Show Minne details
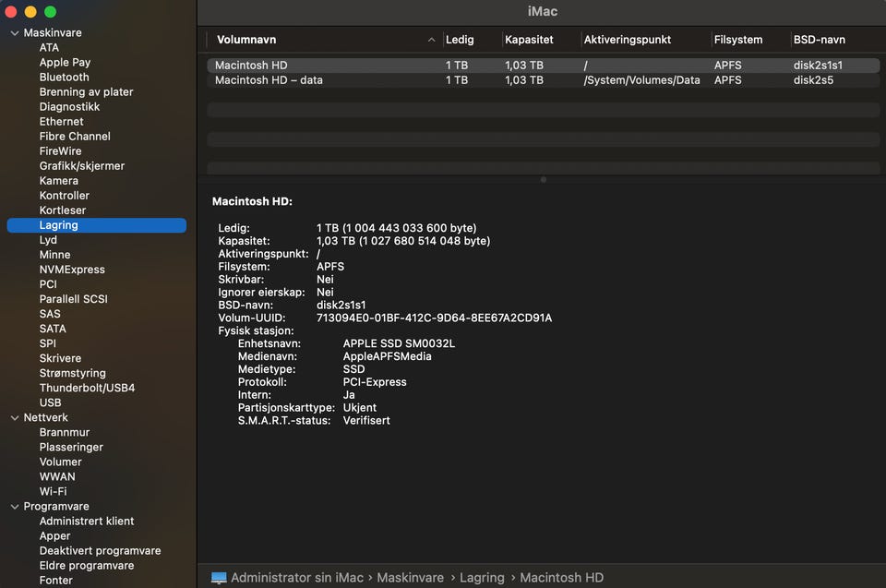 pyautogui.click(x=54, y=255)
